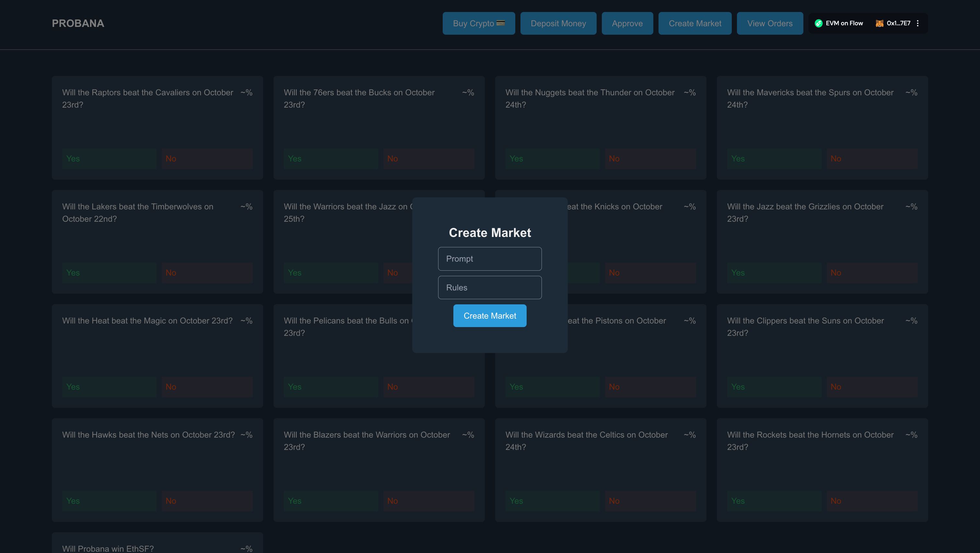Click No on Raptors vs Cavaliers market
The width and height of the screenshot is (980, 553).
207,159
